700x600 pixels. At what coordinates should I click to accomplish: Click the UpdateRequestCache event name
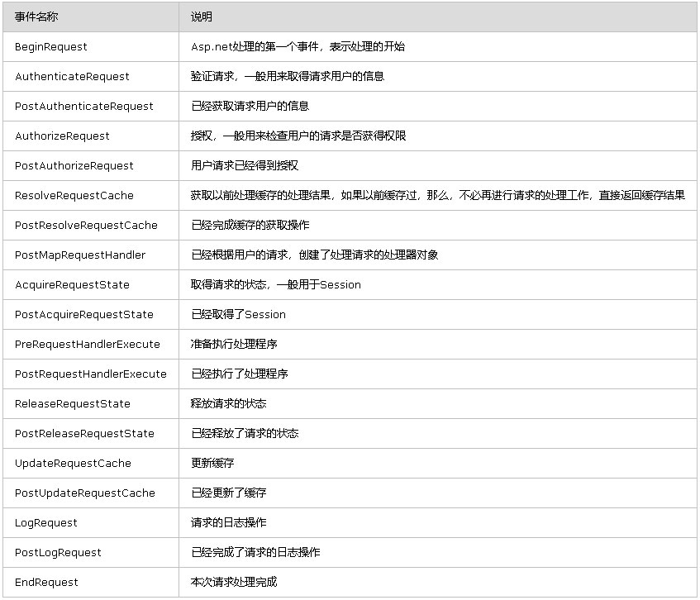tap(73, 464)
